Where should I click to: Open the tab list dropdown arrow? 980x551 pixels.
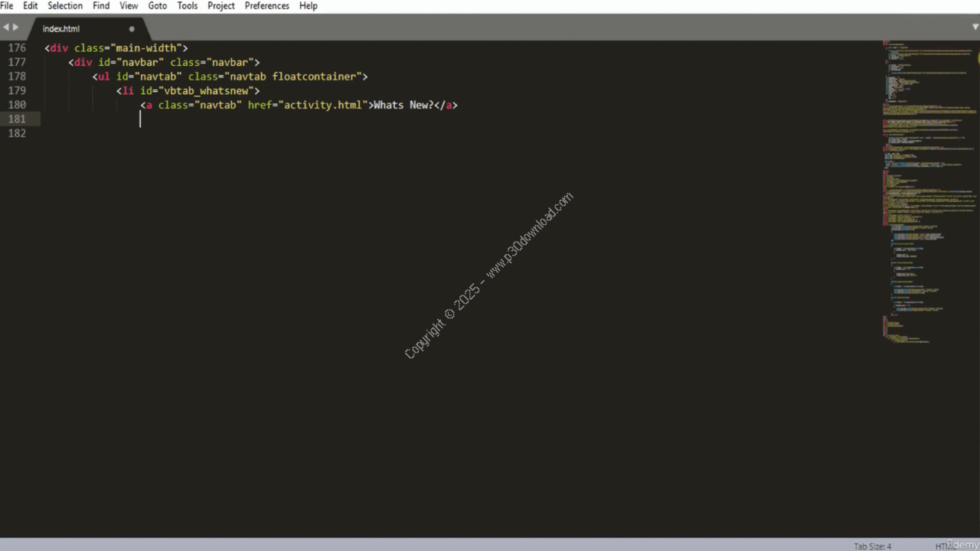coord(975,28)
